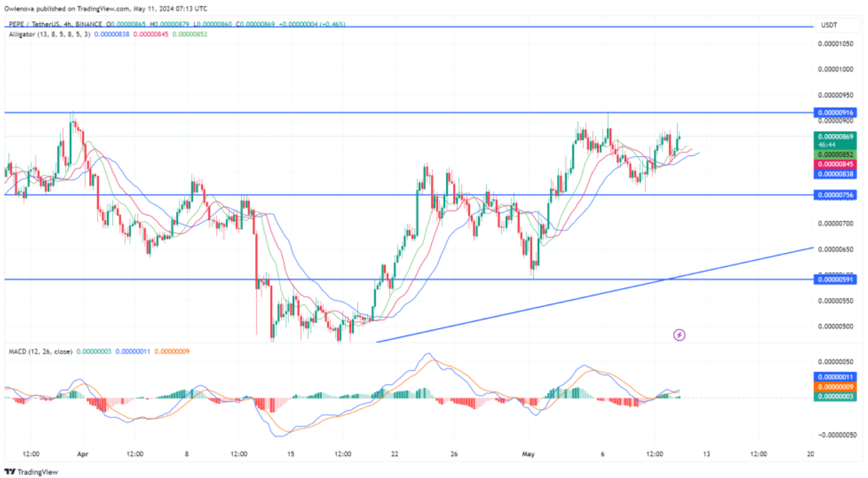Click green 0.00000003 histogram label on right scale
This screenshot has width=868, height=478.
[836, 397]
